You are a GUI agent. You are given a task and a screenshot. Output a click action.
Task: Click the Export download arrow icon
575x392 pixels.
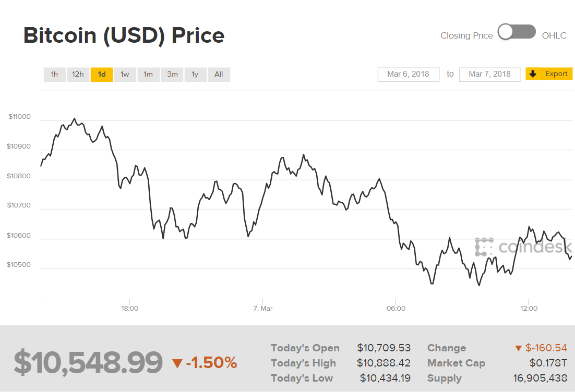[x=533, y=74]
